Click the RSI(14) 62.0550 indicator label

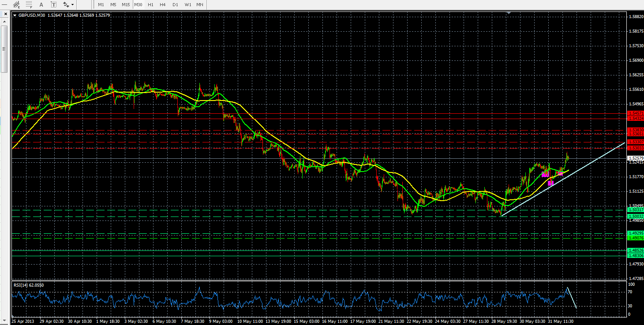point(29,285)
